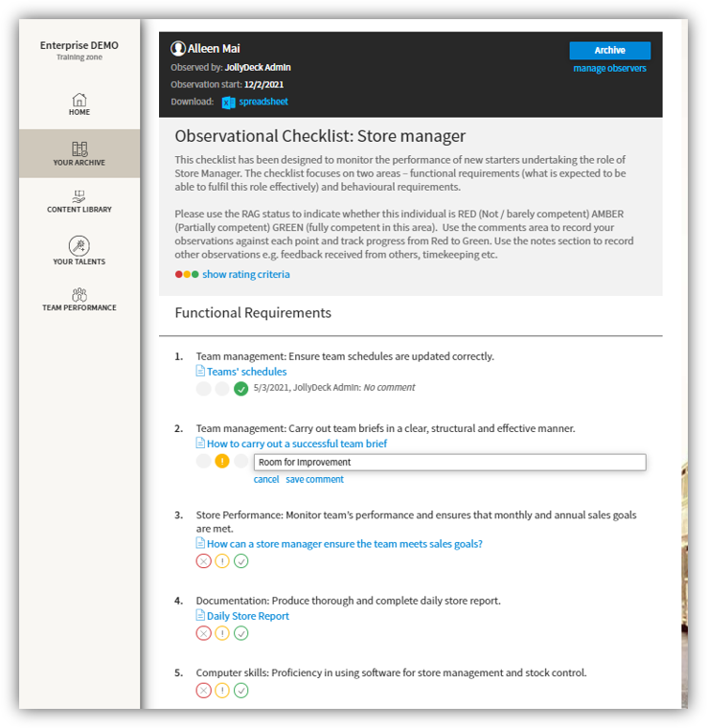
Task: Save comment for item 2
Action: 315,479
